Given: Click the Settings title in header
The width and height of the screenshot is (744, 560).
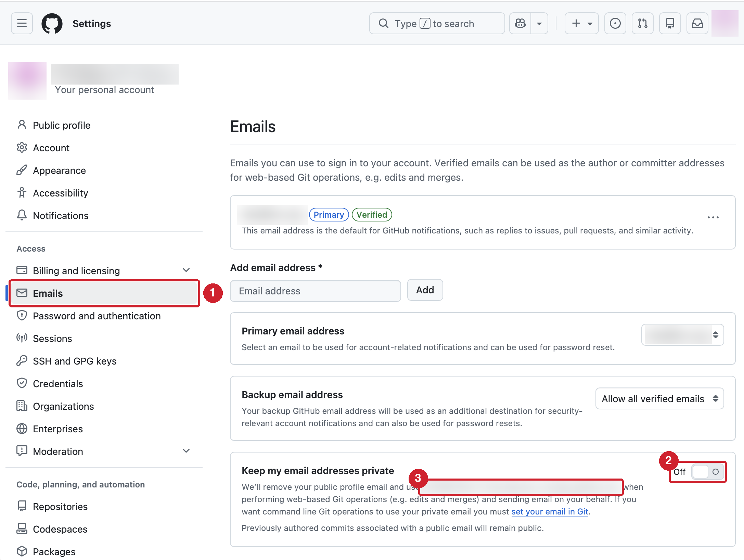Looking at the screenshot, I should pyautogui.click(x=92, y=24).
